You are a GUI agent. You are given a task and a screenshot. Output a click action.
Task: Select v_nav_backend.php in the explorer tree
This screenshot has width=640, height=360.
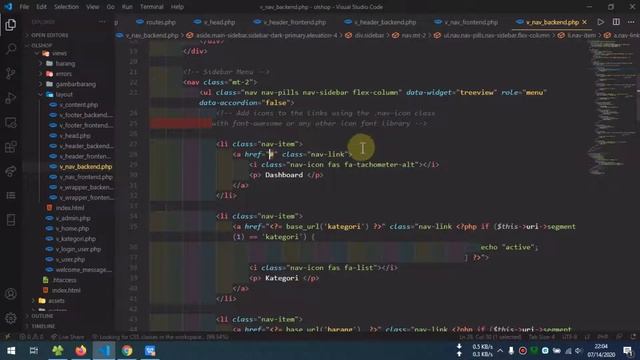(85, 167)
